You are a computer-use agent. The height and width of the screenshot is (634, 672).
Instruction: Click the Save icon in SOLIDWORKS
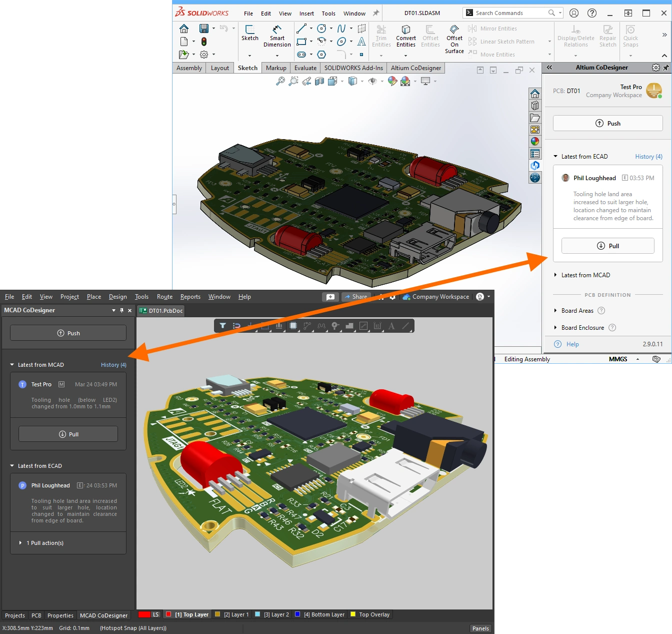point(203,29)
